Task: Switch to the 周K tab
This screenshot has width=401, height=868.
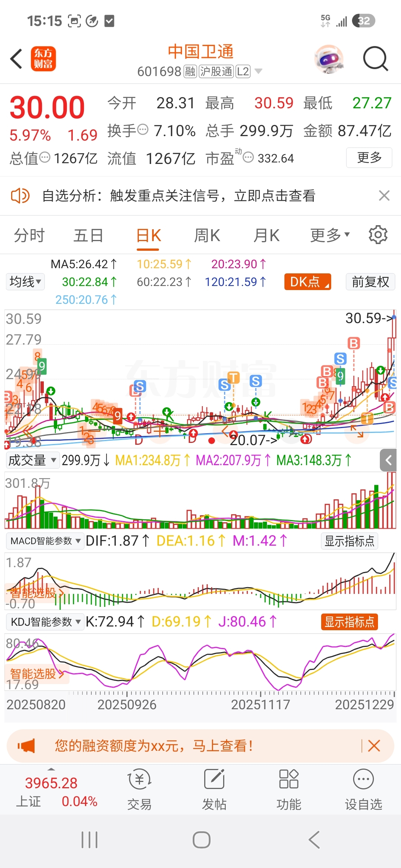Action: pos(207,236)
